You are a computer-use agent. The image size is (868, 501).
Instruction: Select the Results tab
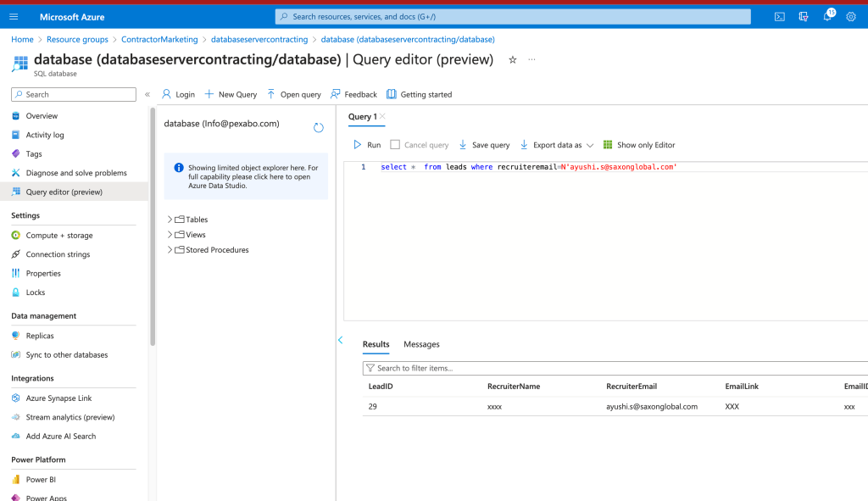pos(376,344)
